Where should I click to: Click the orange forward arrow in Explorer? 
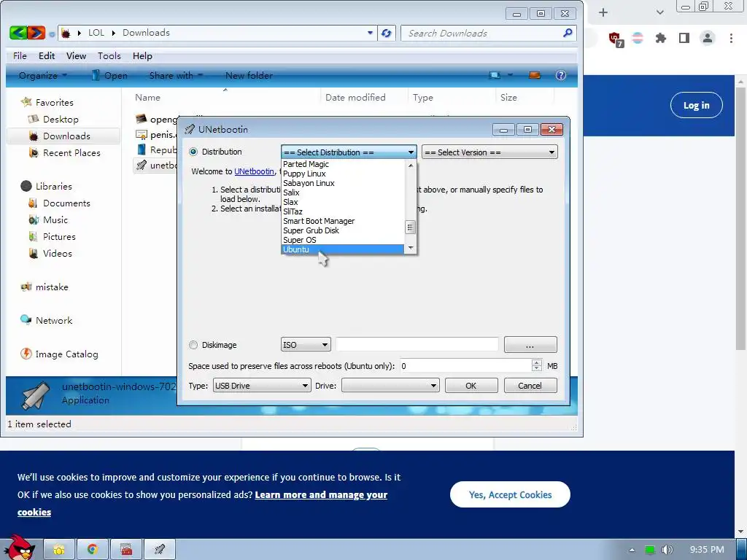click(x=36, y=32)
